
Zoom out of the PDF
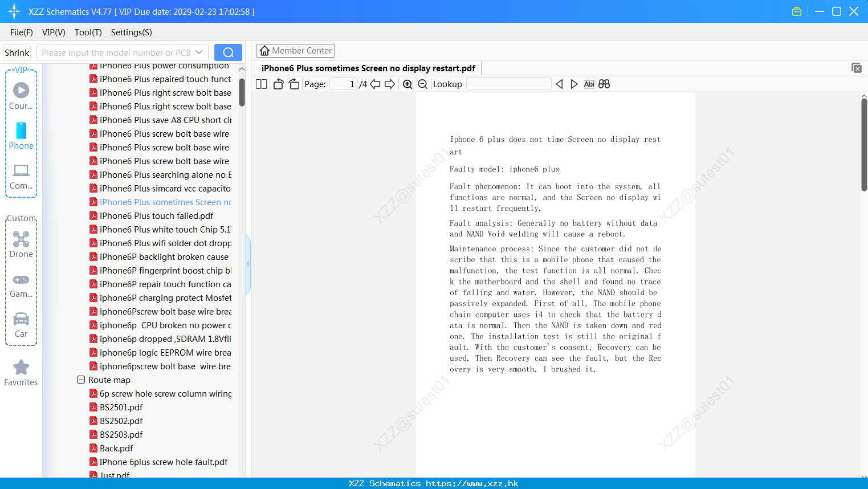422,84
